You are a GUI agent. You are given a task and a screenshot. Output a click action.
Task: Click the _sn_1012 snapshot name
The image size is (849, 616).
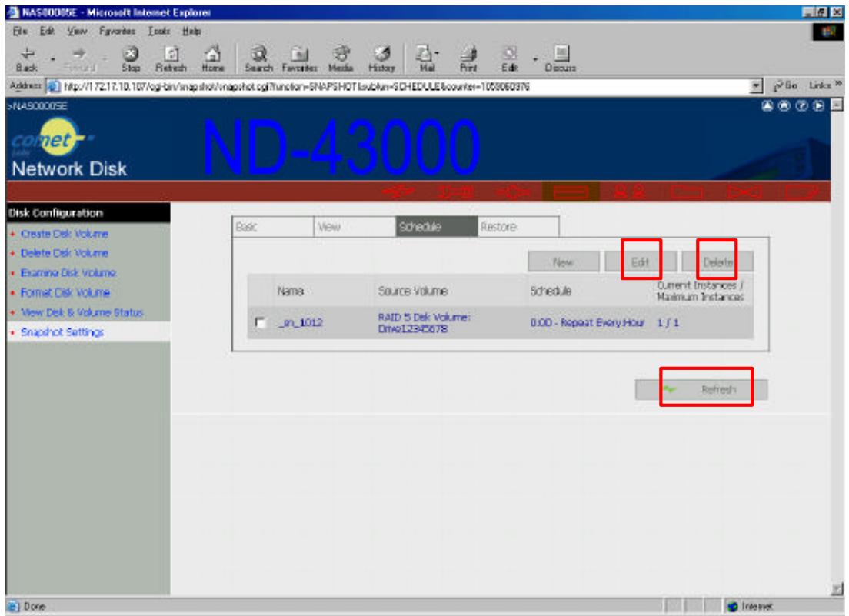tap(301, 323)
